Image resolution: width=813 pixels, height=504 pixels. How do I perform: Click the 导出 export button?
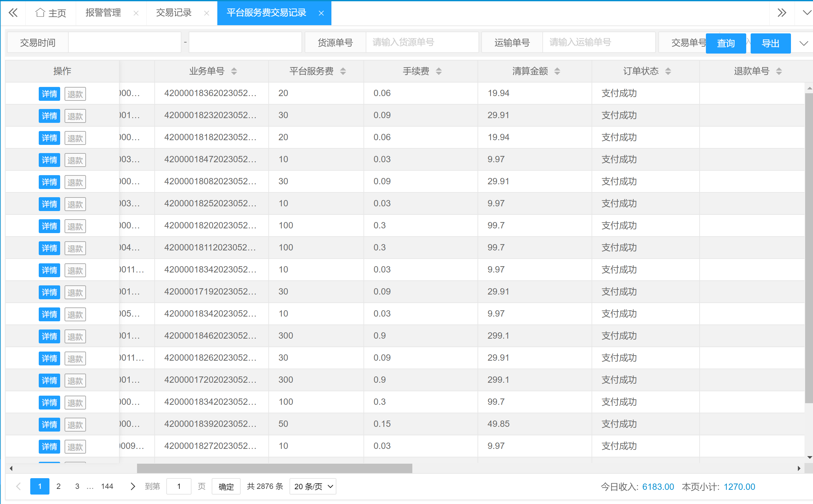coord(770,43)
